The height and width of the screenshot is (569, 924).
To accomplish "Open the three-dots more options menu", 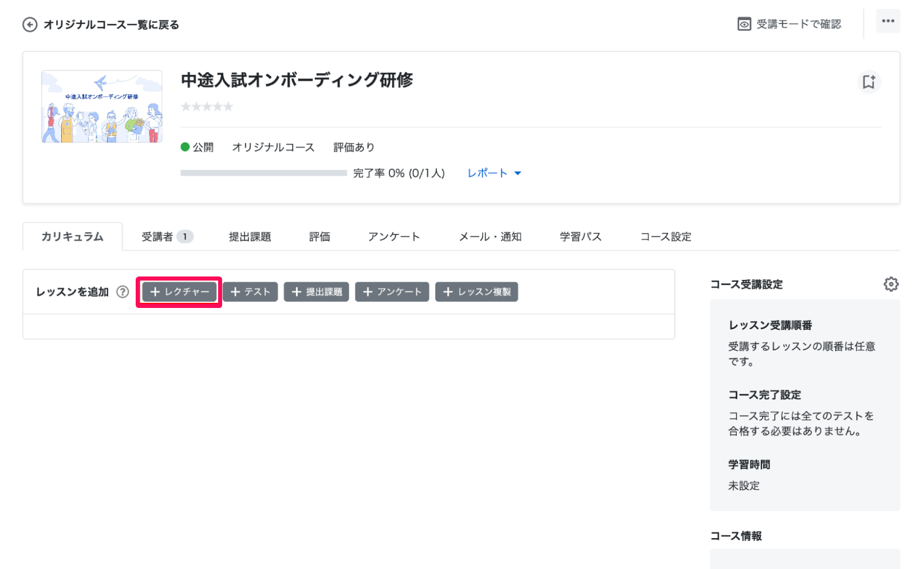I will tap(887, 21).
